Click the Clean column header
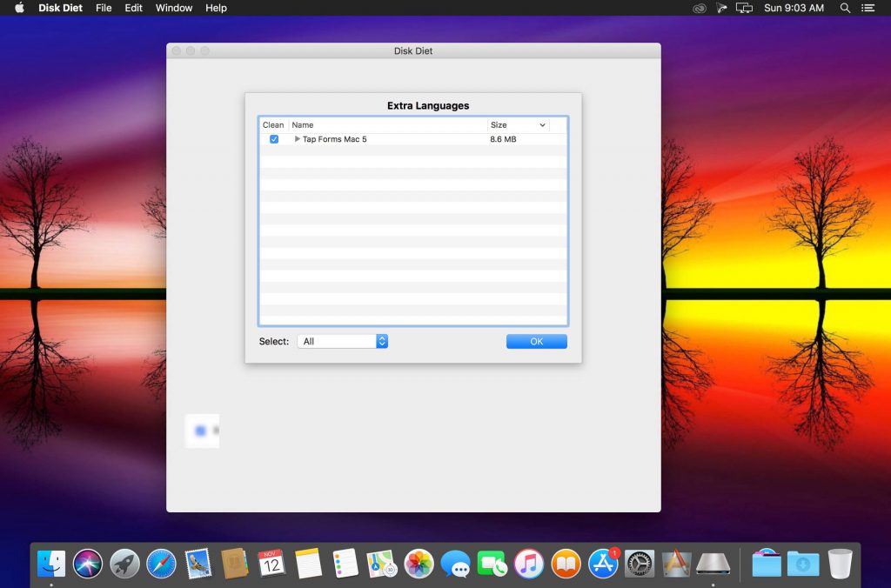This screenshot has height=588, width=891. pyautogui.click(x=273, y=125)
